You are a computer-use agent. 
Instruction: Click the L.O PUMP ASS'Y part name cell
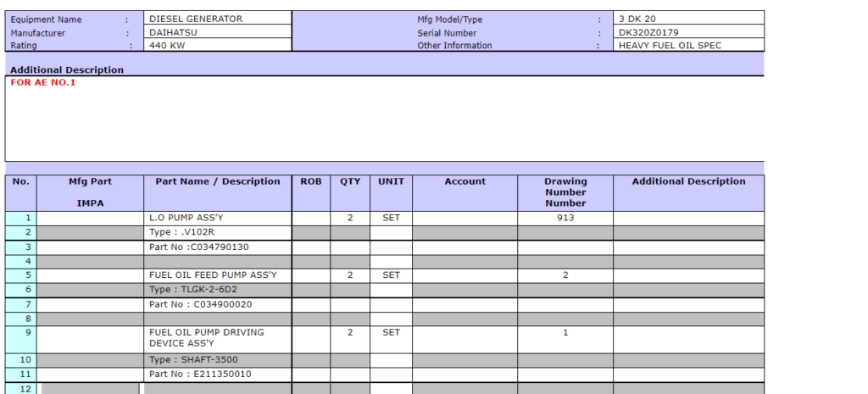pyautogui.click(x=218, y=218)
